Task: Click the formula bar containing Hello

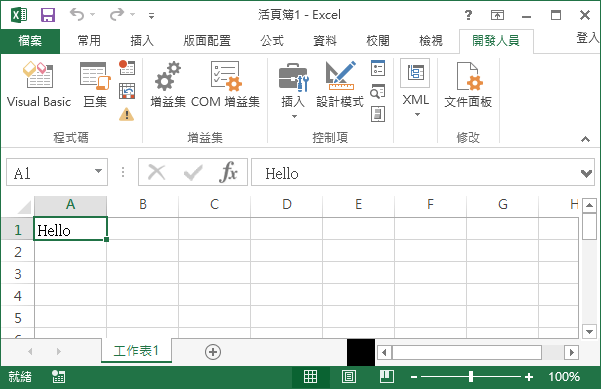Action: tap(415, 172)
